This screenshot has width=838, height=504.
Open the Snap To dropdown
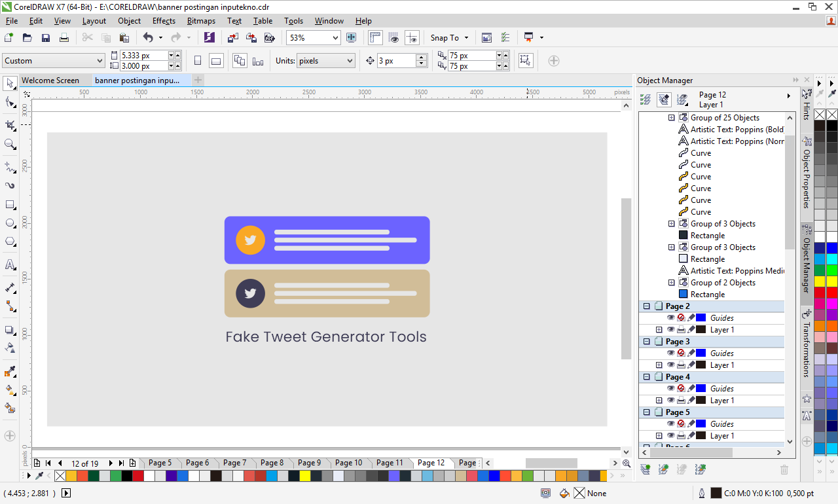point(449,38)
